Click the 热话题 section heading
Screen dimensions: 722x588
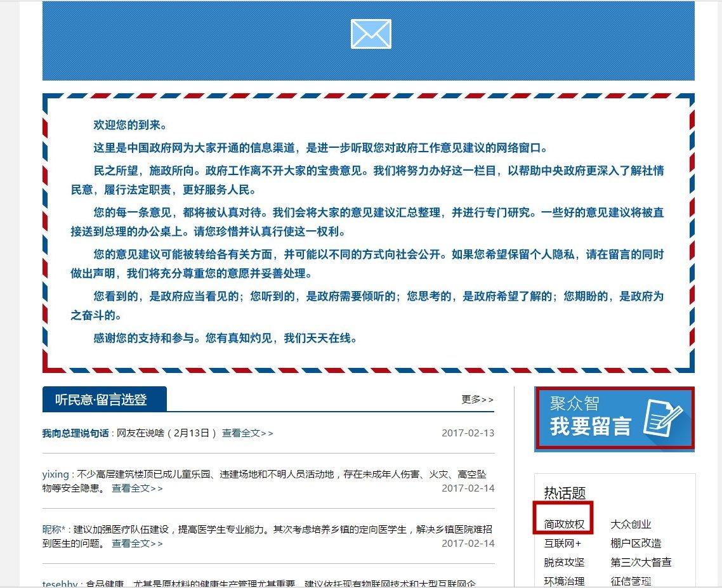pos(564,493)
